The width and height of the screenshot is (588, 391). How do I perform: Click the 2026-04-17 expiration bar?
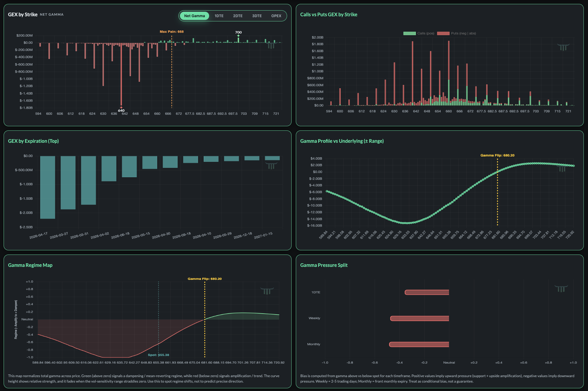(x=48, y=187)
